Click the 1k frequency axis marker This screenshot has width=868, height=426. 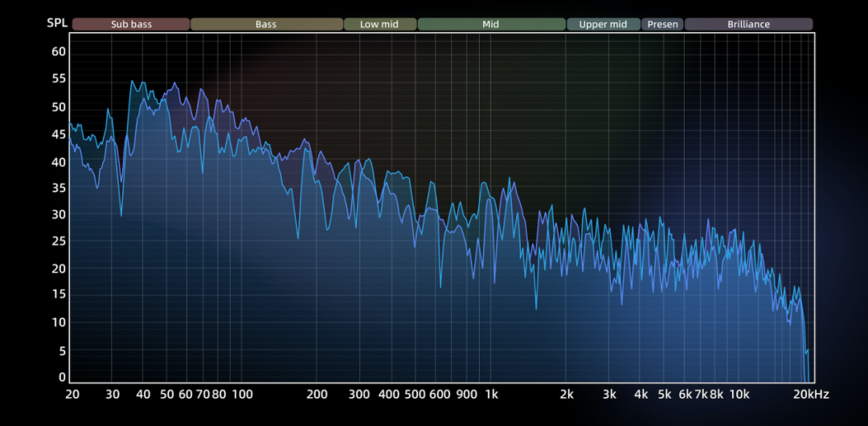coord(492,395)
